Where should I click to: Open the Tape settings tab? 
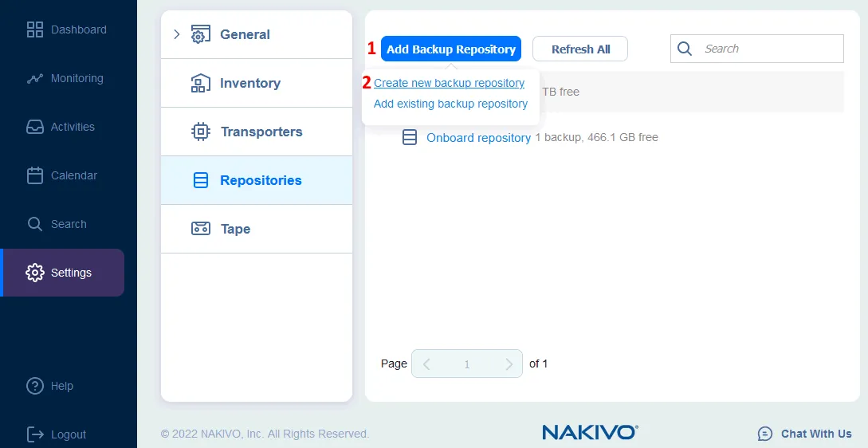pyautogui.click(x=235, y=230)
